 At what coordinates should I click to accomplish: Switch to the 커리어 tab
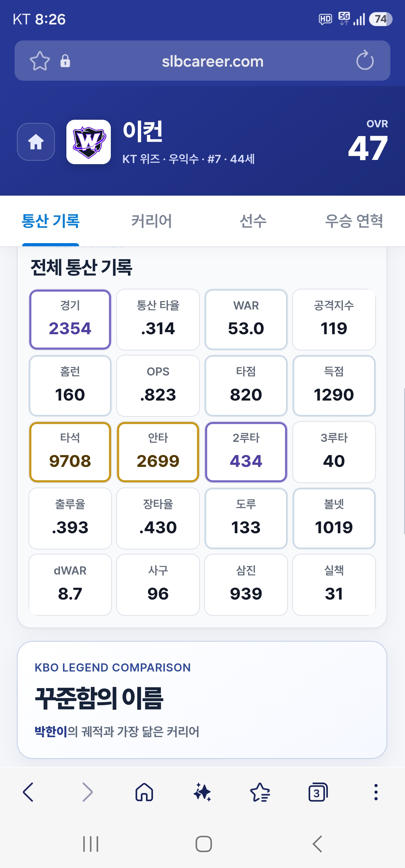tap(152, 221)
